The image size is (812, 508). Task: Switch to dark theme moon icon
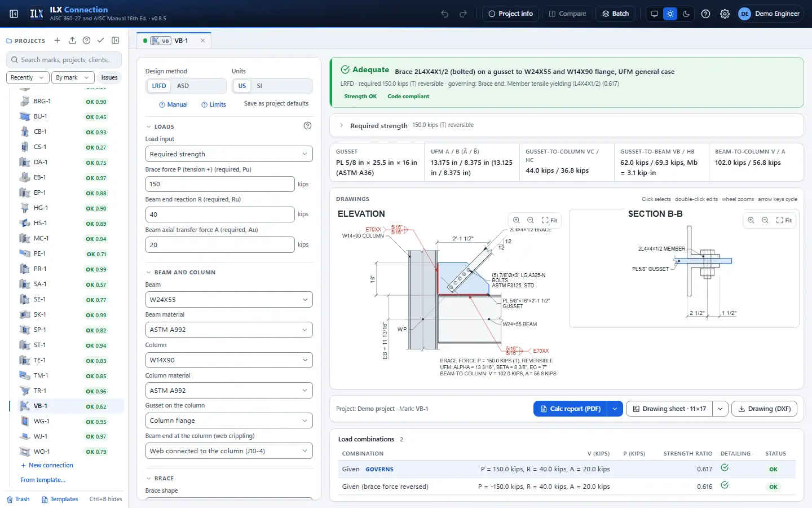686,14
